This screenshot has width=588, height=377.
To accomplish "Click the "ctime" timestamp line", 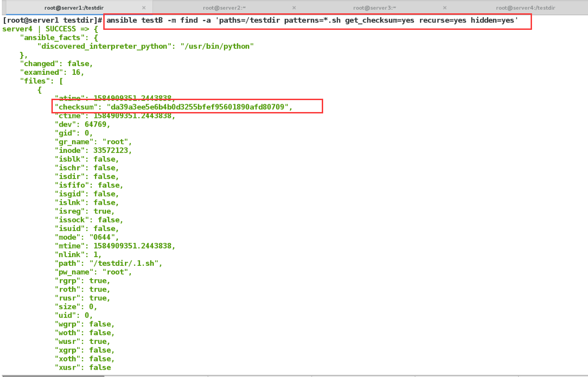I will coord(115,116).
